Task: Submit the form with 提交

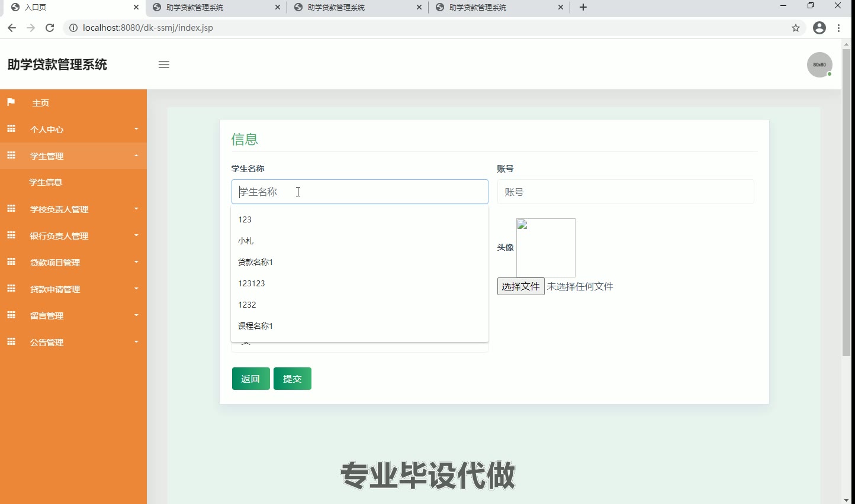Action: [x=292, y=379]
